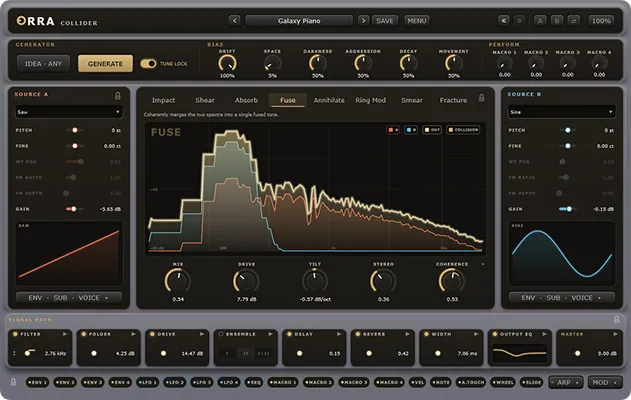The width and height of the screenshot is (631, 400).
Task: Click the VEL modulation source
Action: point(417,382)
